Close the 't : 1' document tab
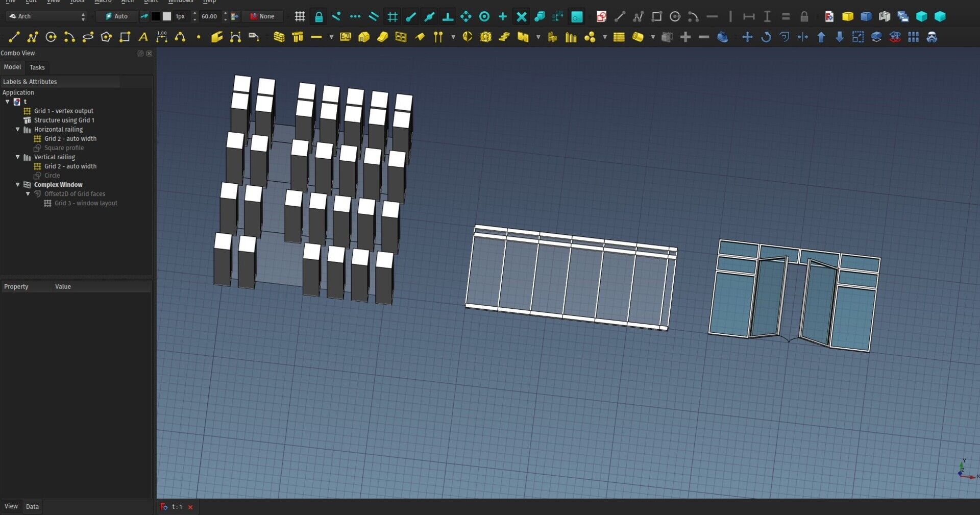This screenshot has width=980, height=515. tap(190, 507)
